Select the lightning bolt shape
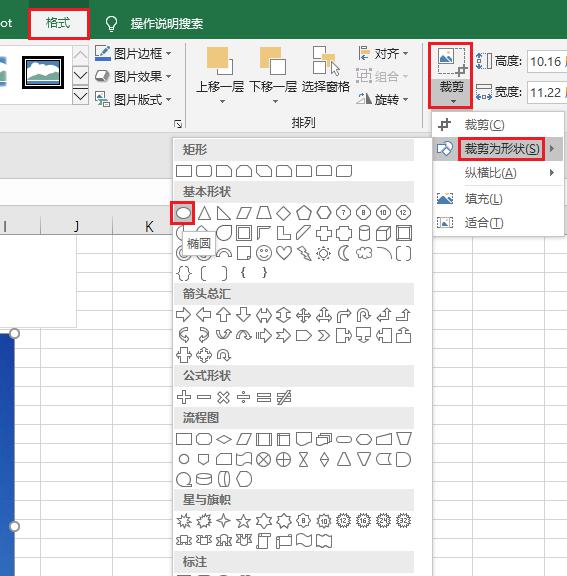The width and height of the screenshot is (567, 576). pyautogui.click(x=304, y=253)
